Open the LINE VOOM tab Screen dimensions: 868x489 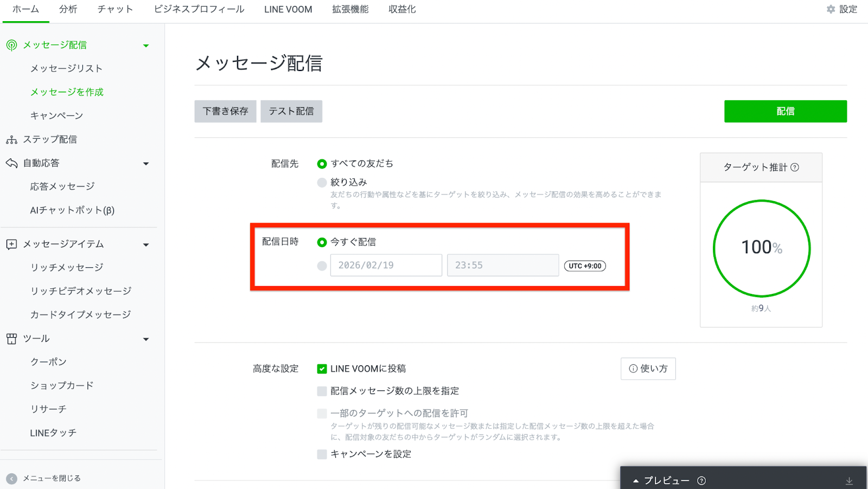pyautogui.click(x=288, y=9)
